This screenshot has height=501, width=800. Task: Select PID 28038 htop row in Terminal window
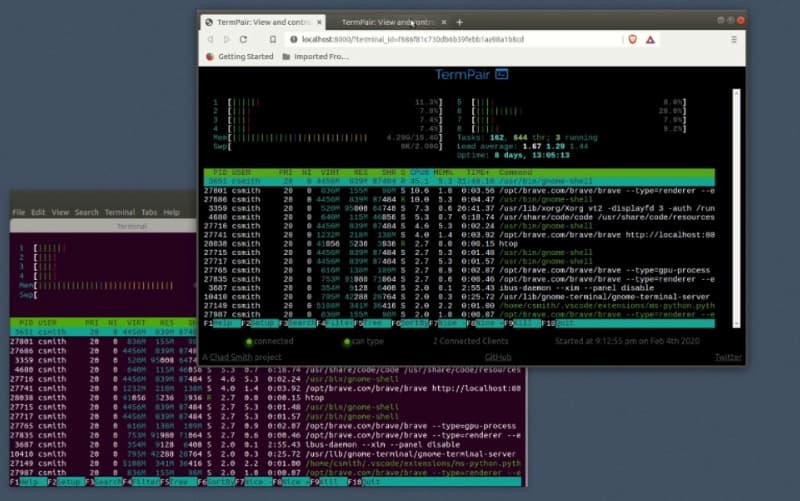265,398
